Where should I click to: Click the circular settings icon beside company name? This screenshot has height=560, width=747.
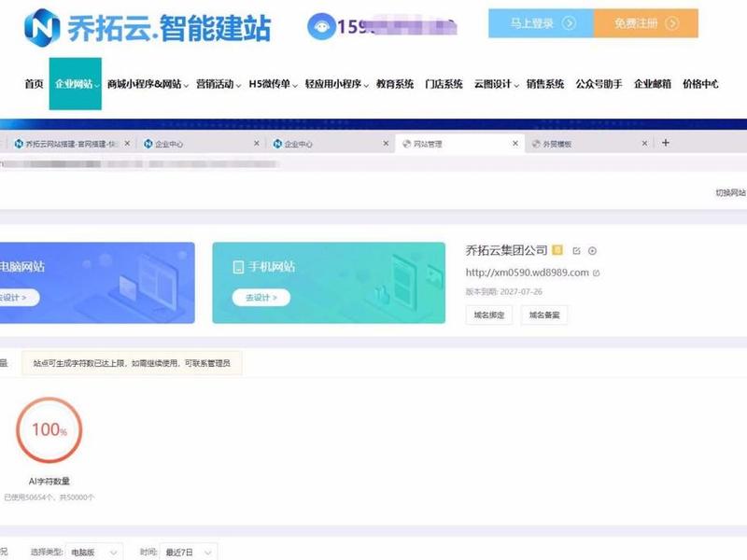point(592,251)
